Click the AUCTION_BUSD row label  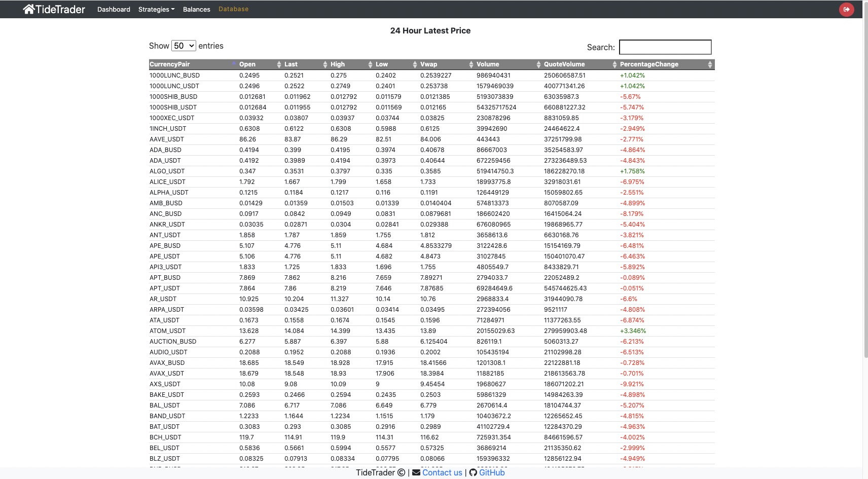pos(173,342)
